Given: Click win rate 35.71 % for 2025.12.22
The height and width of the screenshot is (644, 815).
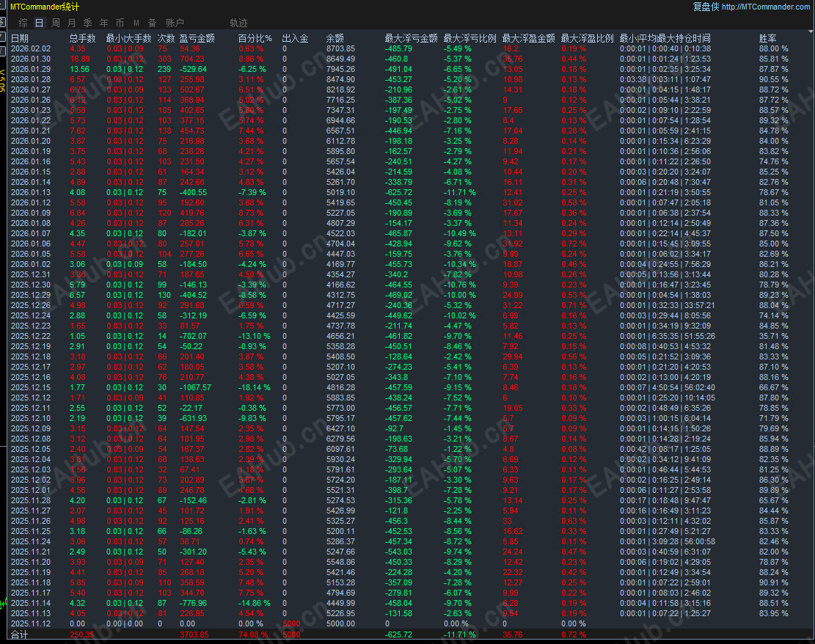Looking at the screenshot, I should [x=773, y=336].
